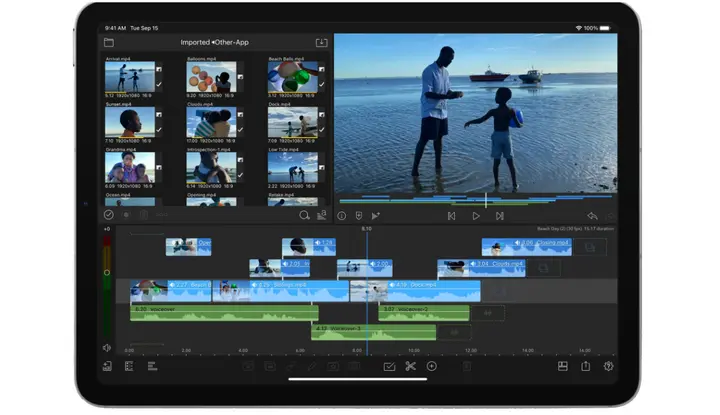The height and width of the screenshot is (415, 720).
Task: Toggle checkmark on Arrival.mp4 clip
Action: coord(159,84)
